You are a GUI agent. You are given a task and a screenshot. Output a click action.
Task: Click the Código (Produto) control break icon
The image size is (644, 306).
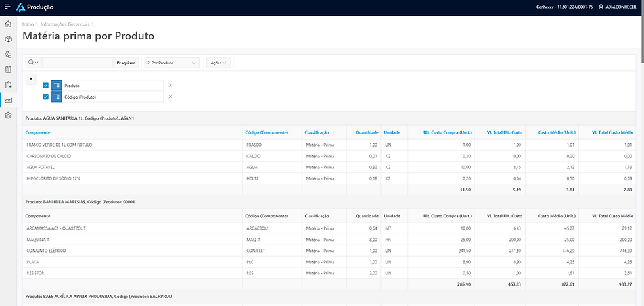point(57,97)
